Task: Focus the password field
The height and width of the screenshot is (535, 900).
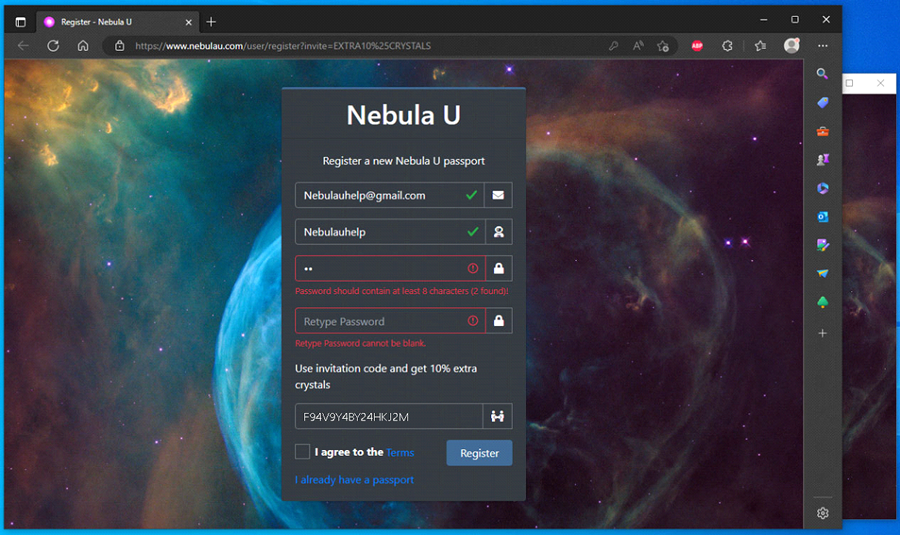Action: coord(390,268)
